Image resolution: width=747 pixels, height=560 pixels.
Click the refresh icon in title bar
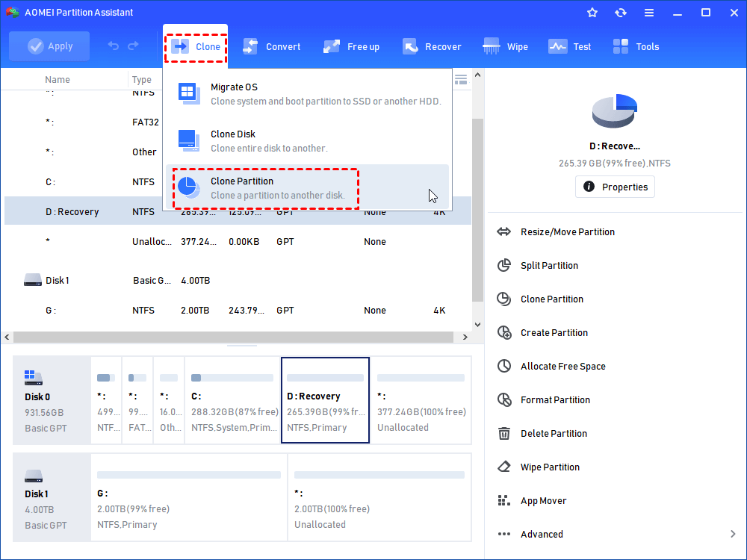(x=620, y=13)
